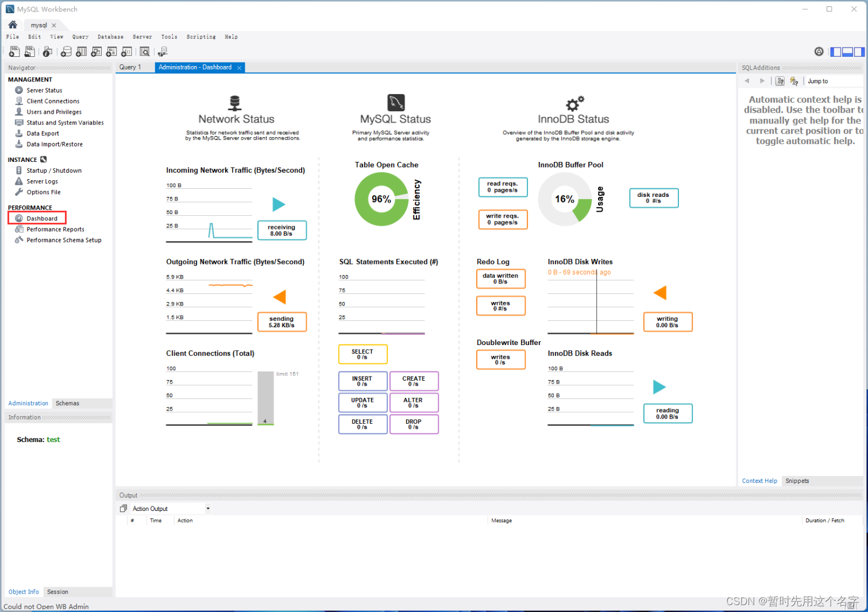The image size is (868, 612).
Task: Select Data Import/Restore item
Action: tap(55, 144)
